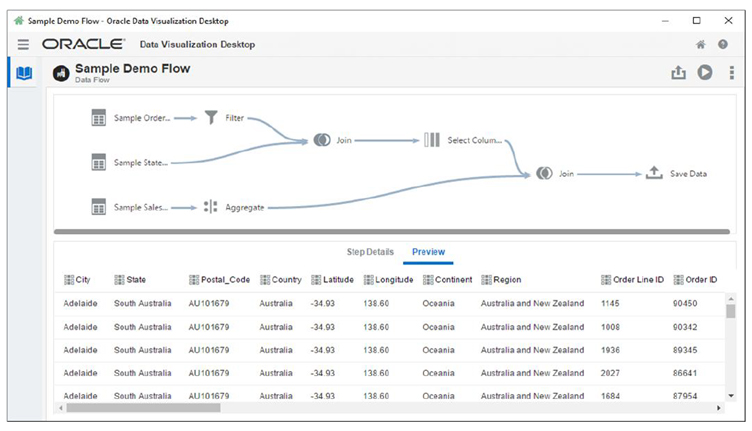Go to home via house icon
The width and height of the screenshot is (752, 431).
(x=701, y=45)
